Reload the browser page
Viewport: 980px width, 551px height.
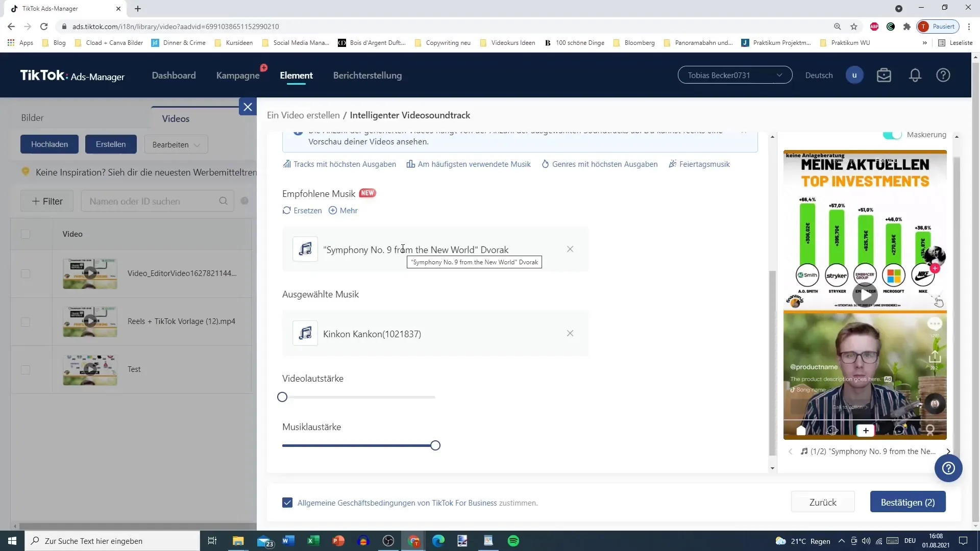(x=44, y=27)
